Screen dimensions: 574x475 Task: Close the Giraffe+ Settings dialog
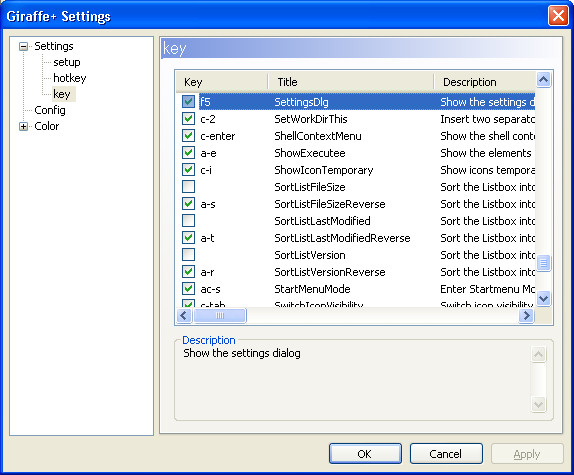558,16
